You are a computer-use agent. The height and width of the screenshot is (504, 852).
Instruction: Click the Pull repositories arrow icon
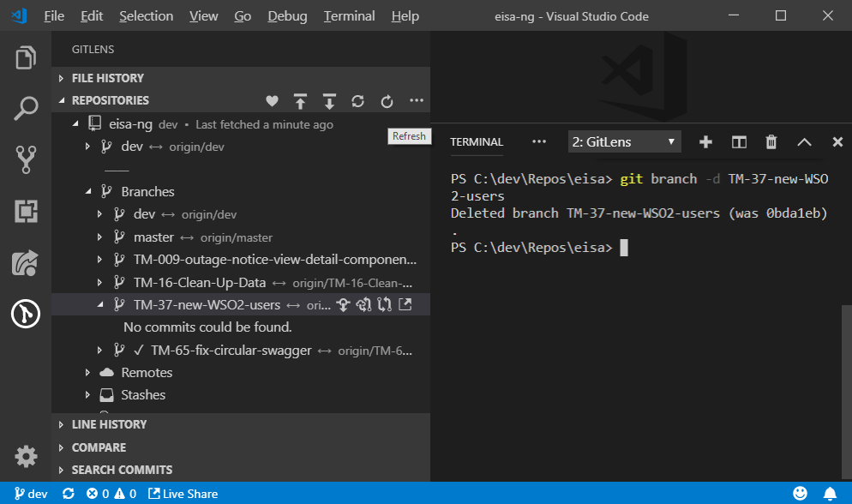coord(329,100)
